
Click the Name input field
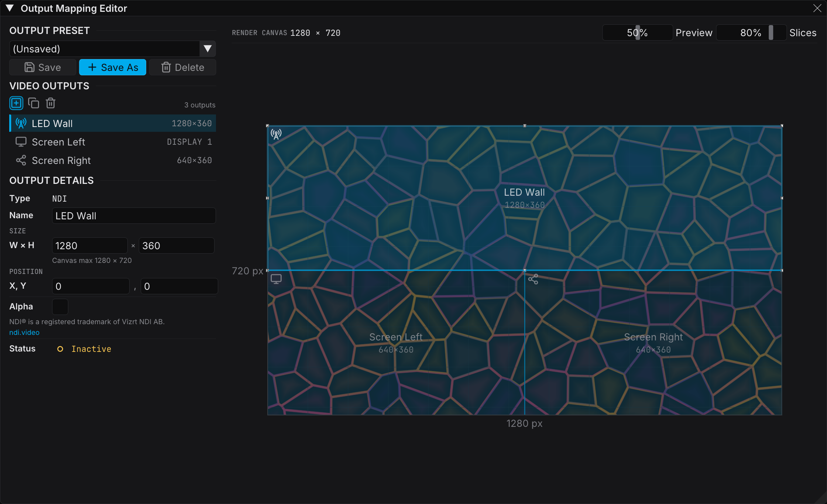(134, 216)
